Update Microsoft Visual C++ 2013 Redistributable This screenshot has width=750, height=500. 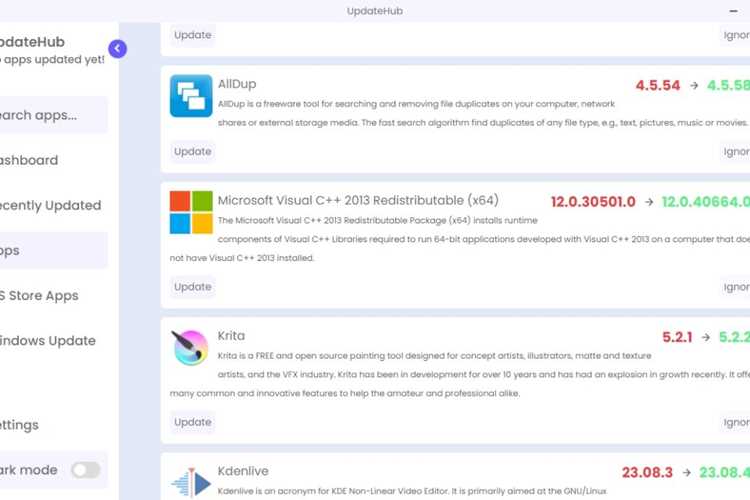[x=193, y=287]
